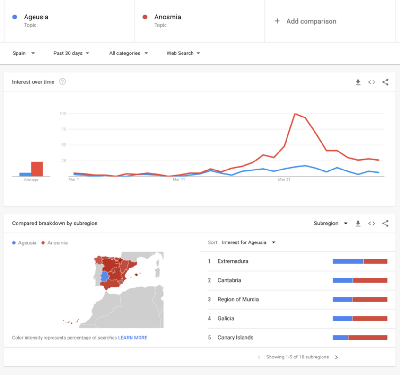
Task: Click the Ageusia legend entry above map
Action: tap(24, 243)
